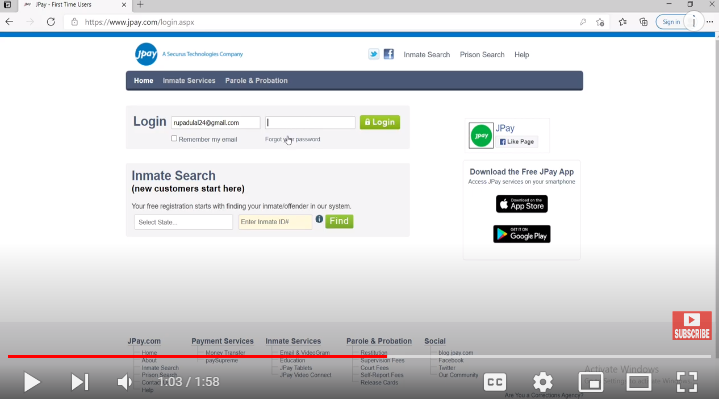Open footer Email & VideoGram link
Viewport: 719px width, 399px height.
click(305, 353)
